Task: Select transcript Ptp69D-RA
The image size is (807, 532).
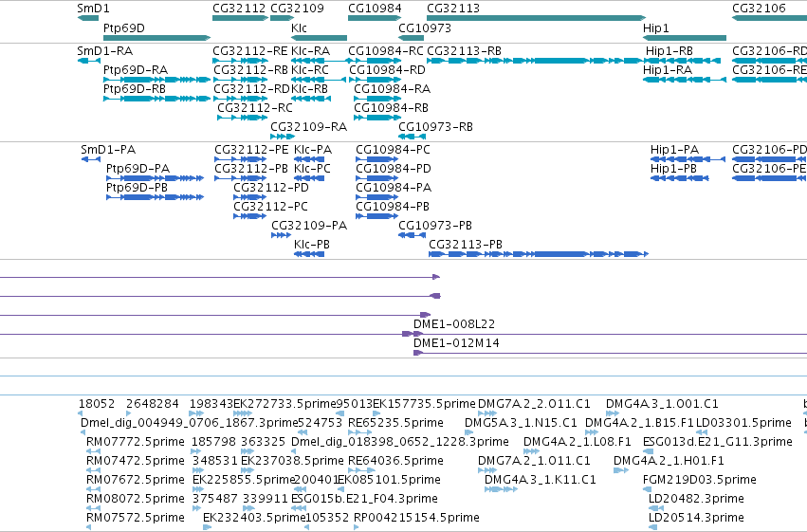Action: (x=157, y=80)
